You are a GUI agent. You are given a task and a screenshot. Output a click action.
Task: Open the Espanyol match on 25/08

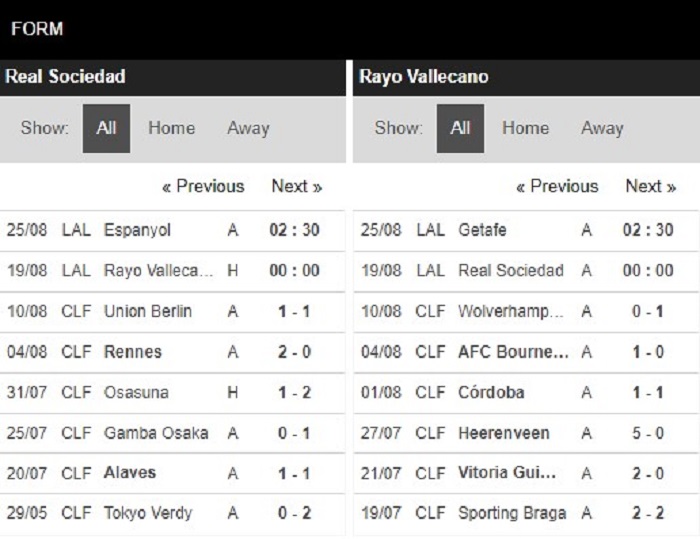[x=172, y=230]
